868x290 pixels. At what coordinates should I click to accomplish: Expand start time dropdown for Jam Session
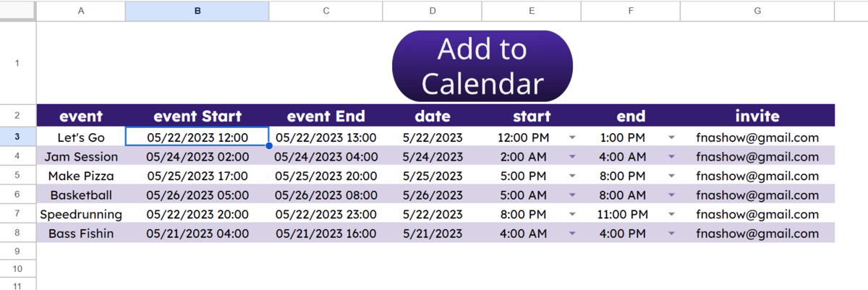[x=572, y=156]
